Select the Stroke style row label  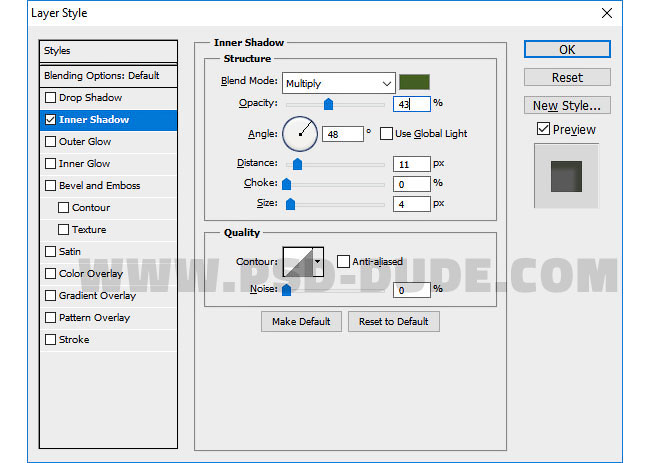coord(74,339)
